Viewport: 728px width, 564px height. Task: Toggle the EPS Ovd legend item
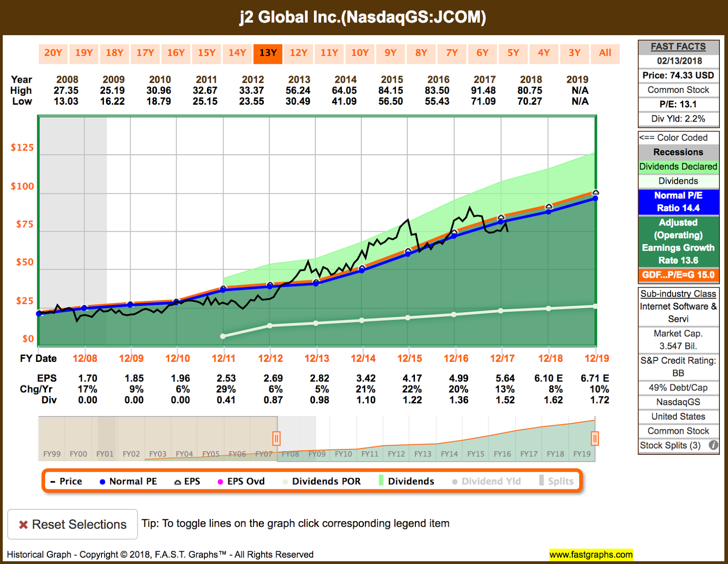coord(241,482)
